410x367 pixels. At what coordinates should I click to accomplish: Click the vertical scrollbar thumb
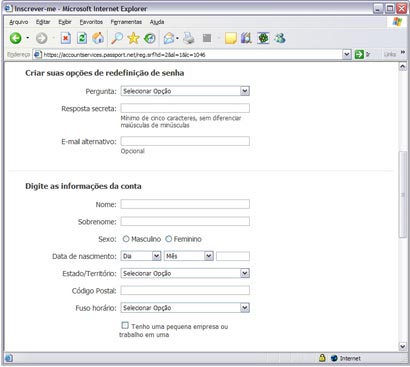pyautogui.click(x=403, y=194)
